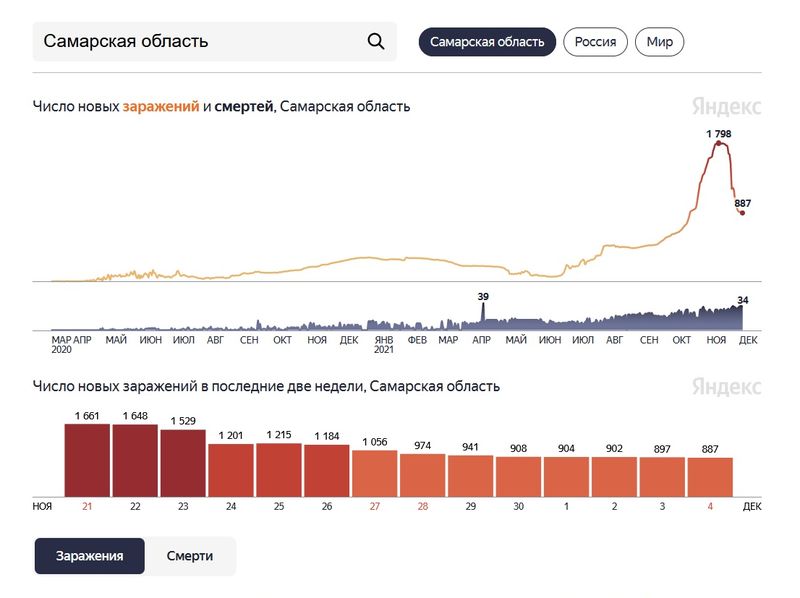Switch to the Смерти toggle
This screenshot has height=598, width=800.
[190, 556]
